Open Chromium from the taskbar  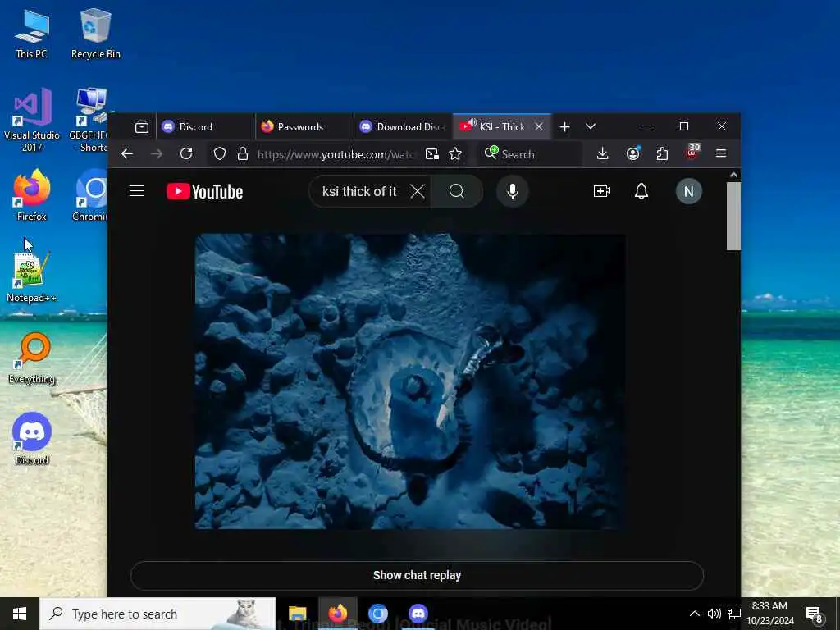377,614
